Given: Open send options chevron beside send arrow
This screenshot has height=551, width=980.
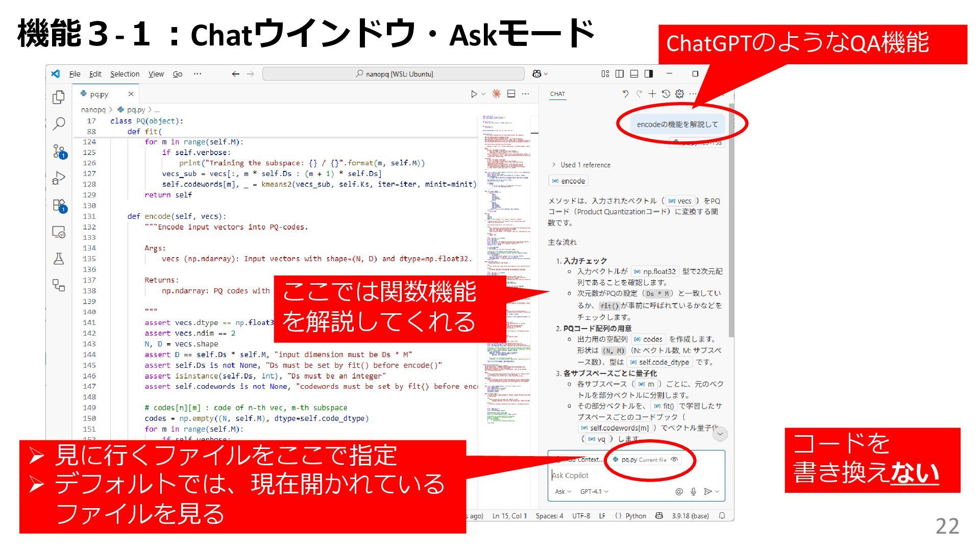Looking at the screenshot, I should pos(717,492).
